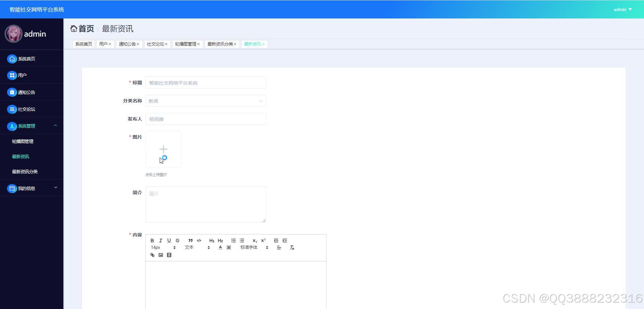Increase the text indent

285,240
